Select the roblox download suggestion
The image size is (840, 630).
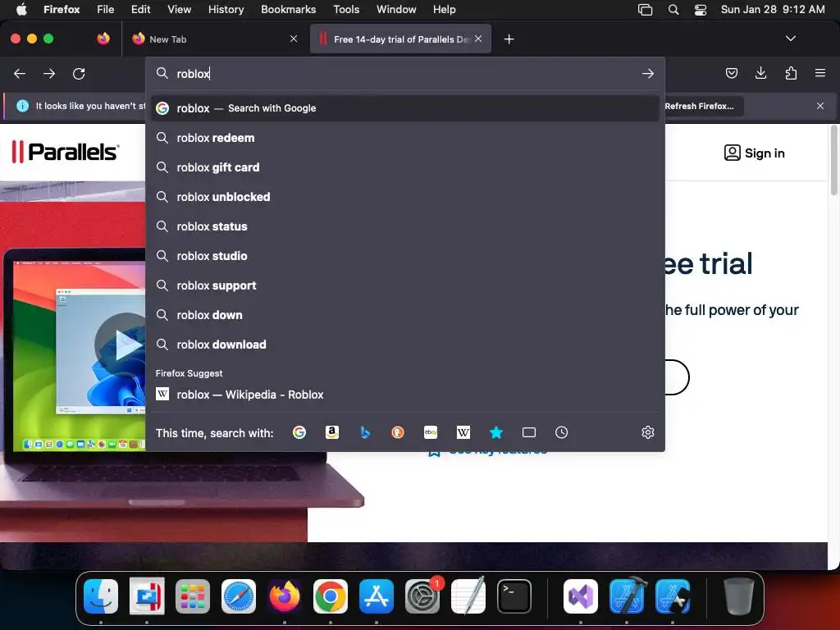[x=405, y=345]
